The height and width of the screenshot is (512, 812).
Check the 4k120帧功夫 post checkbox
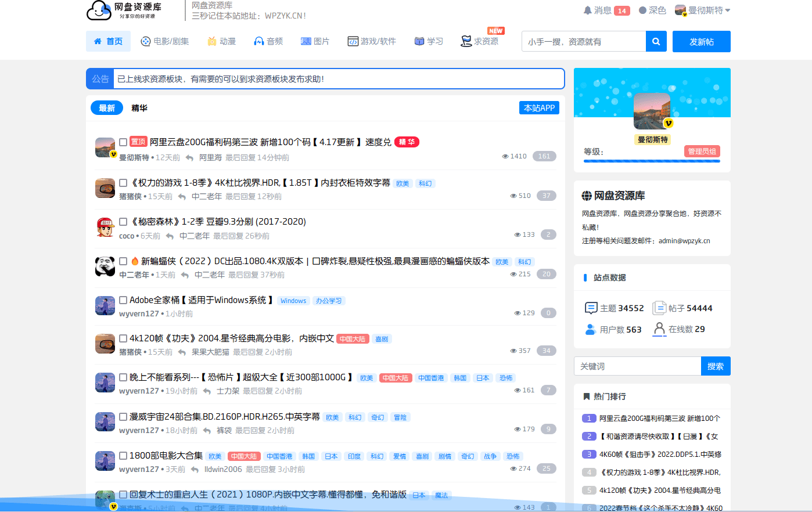(123, 338)
